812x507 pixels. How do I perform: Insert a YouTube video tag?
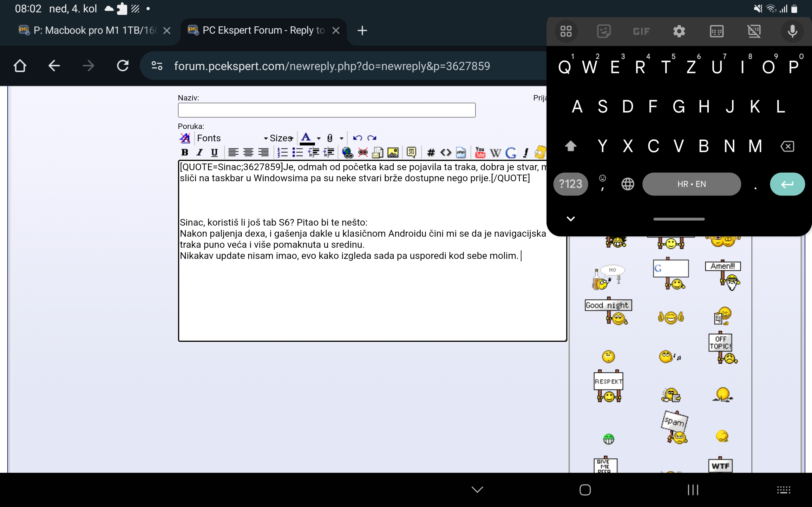480,152
